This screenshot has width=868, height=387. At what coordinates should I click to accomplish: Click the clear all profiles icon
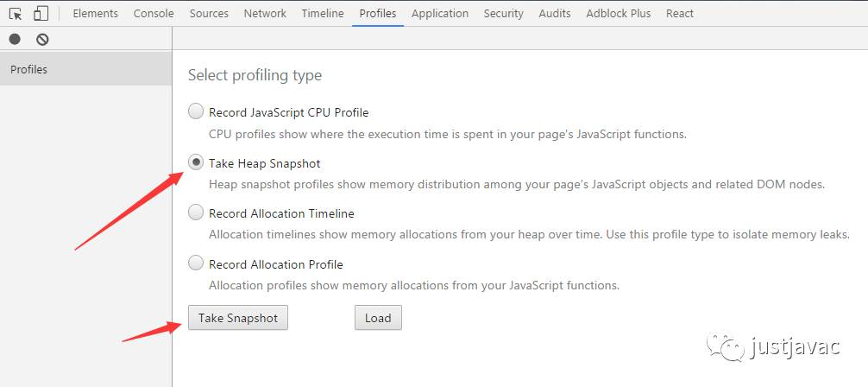point(42,39)
